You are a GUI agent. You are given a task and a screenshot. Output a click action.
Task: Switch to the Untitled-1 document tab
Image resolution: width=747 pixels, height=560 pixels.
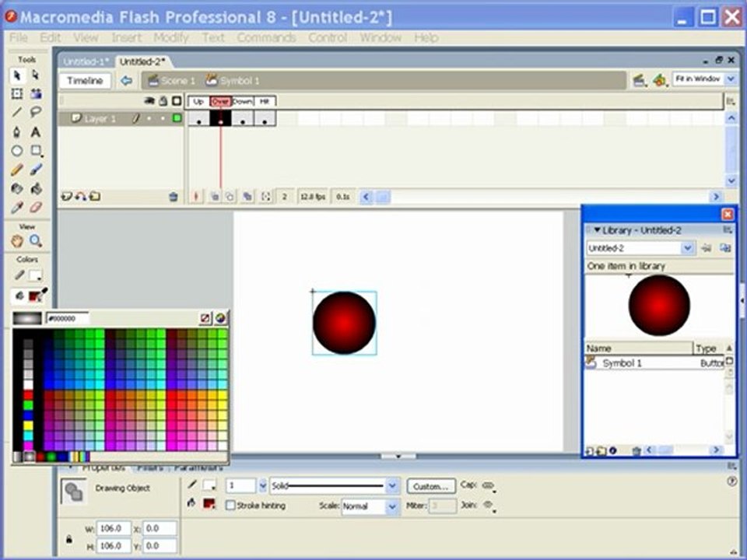coord(86,61)
